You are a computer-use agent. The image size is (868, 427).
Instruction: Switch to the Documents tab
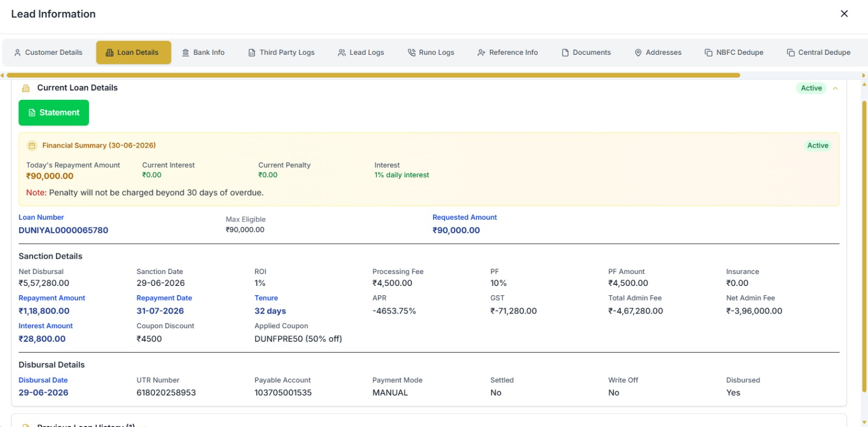pyautogui.click(x=586, y=53)
